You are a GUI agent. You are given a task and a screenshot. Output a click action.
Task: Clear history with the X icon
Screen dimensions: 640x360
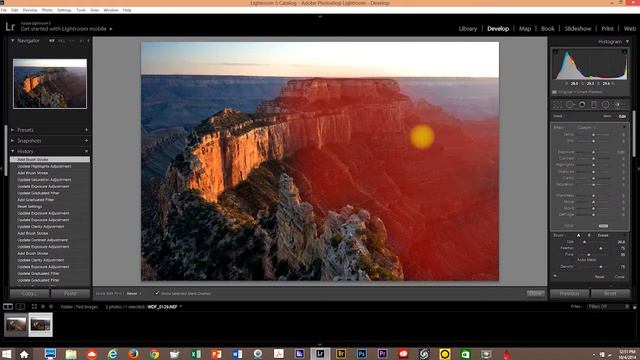click(86, 151)
